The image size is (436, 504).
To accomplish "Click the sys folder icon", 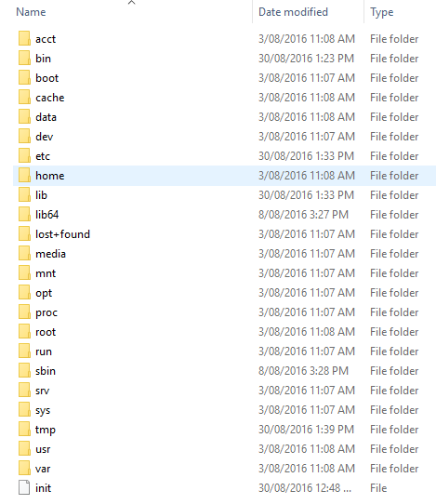I will 24,410.
